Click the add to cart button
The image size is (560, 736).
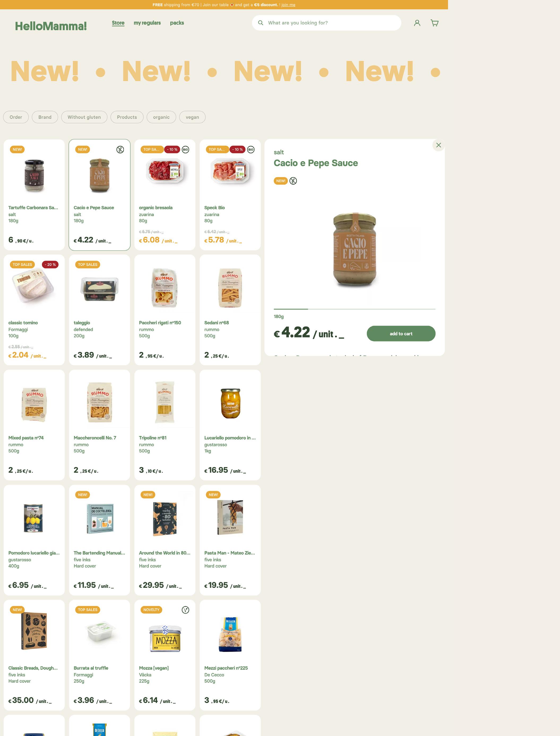point(401,333)
